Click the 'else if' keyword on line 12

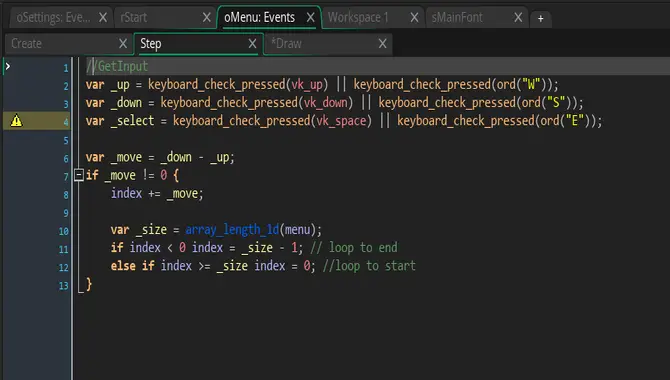[132, 266]
